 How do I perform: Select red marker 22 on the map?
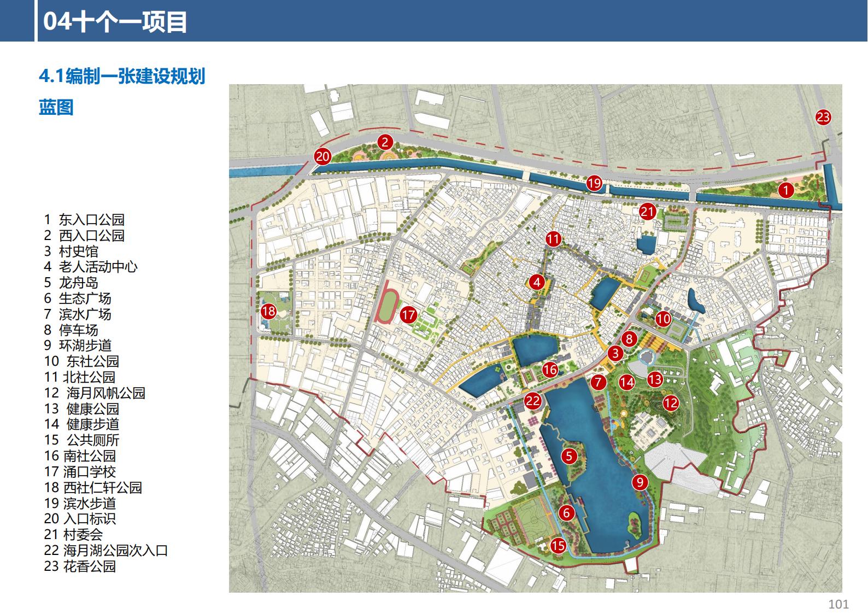(532, 401)
